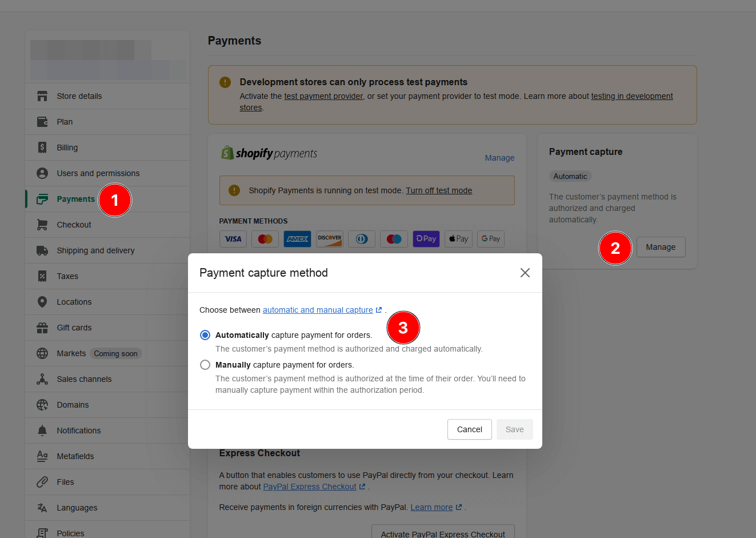This screenshot has width=756, height=538.
Task: Click Manage in Payment capture card
Action: (x=661, y=247)
